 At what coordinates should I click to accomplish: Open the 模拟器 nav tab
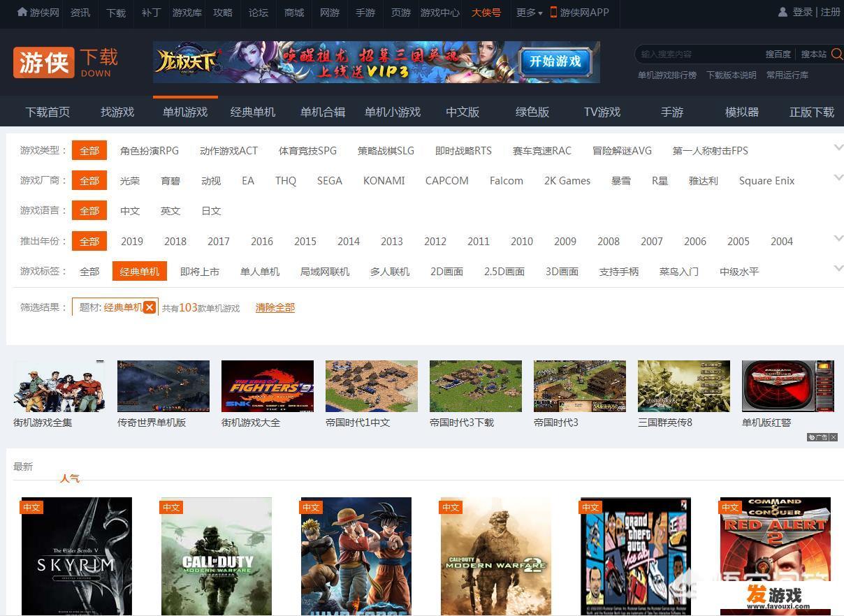coord(742,112)
